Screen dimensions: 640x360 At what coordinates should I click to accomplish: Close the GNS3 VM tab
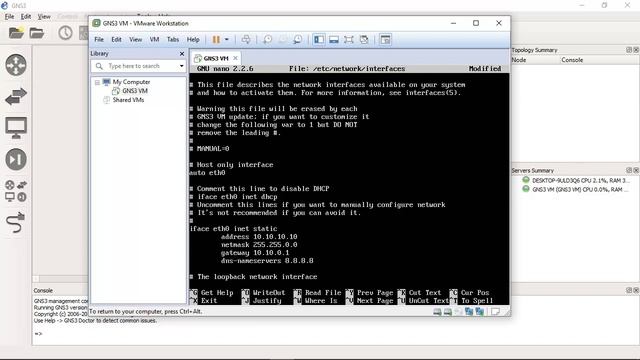[x=235, y=58]
